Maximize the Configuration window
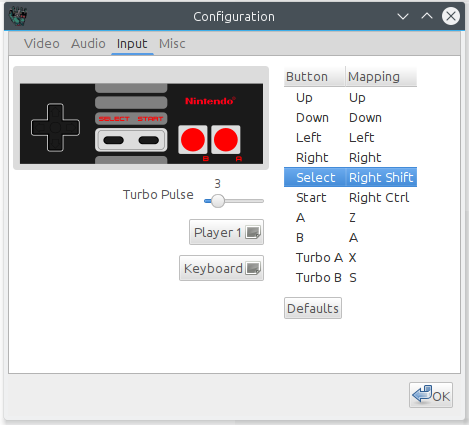469x425 pixels. pyautogui.click(x=427, y=16)
